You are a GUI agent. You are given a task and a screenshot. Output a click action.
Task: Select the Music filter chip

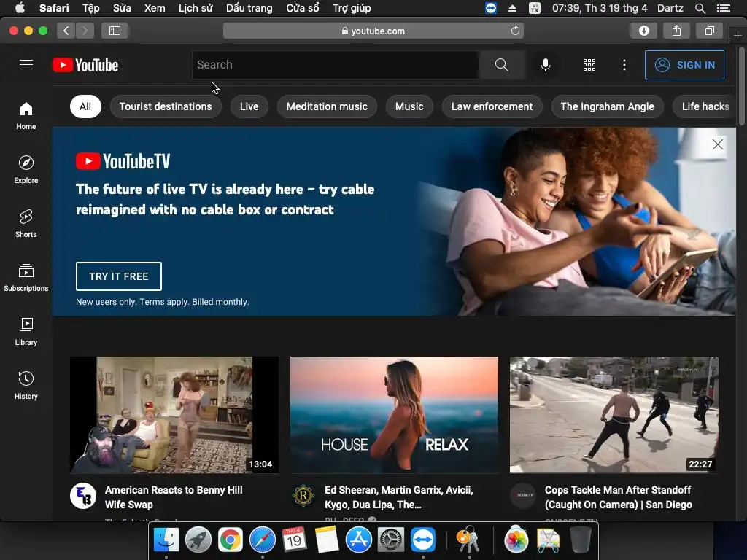point(409,106)
